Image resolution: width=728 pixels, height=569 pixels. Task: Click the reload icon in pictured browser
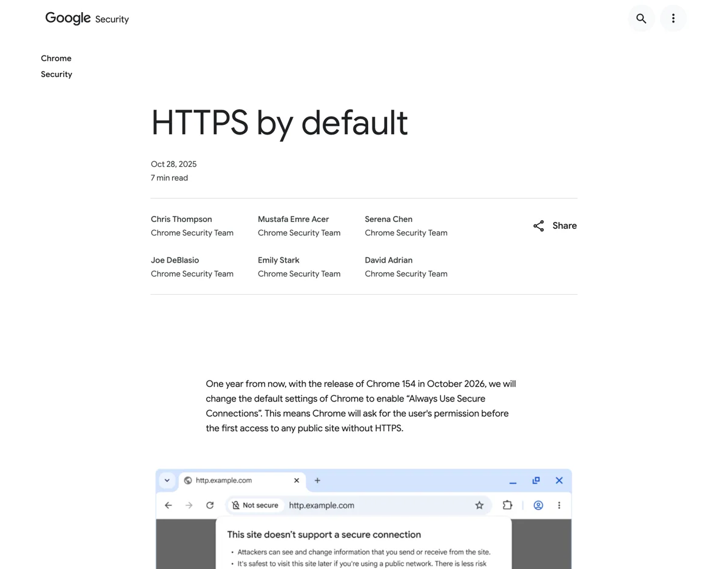210,505
